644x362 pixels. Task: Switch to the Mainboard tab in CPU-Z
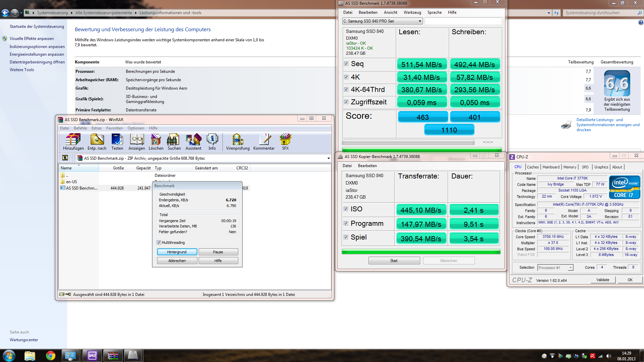tap(551, 167)
